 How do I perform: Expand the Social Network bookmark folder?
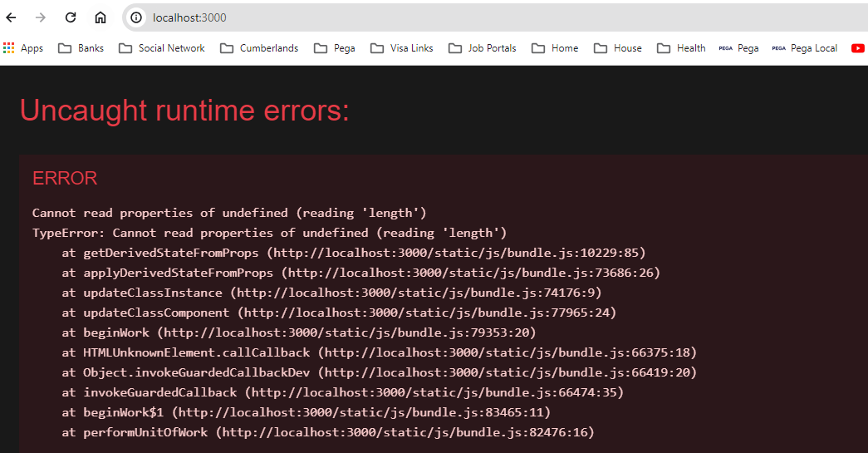(x=162, y=48)
